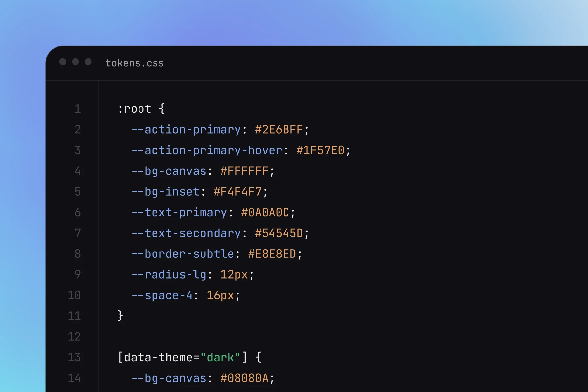588x392 pixels.
Task: Click the #1F57E0 hex value
Action: click(x=320, y=150)
